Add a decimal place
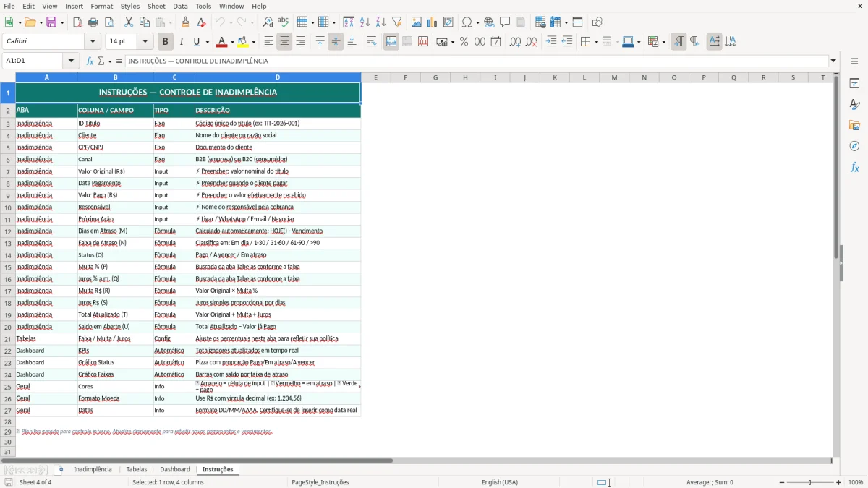868x488 pixels. tap(515, 42)
